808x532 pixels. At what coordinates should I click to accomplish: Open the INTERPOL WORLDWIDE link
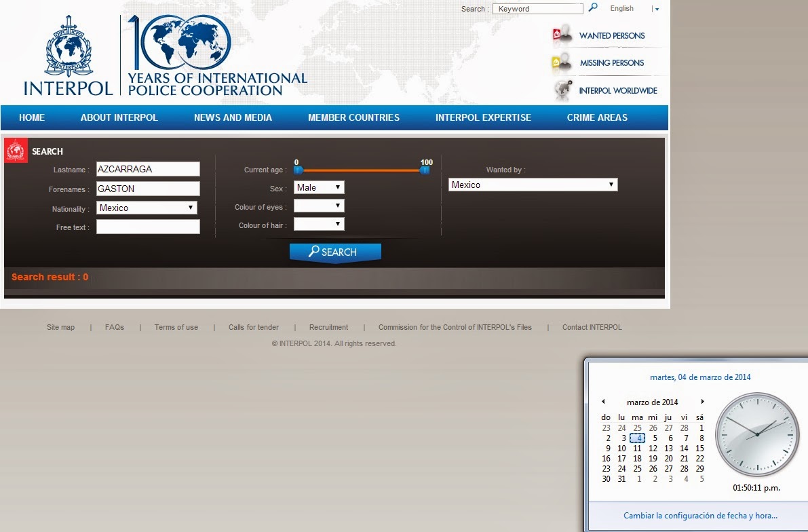click(x=618, y=91)
